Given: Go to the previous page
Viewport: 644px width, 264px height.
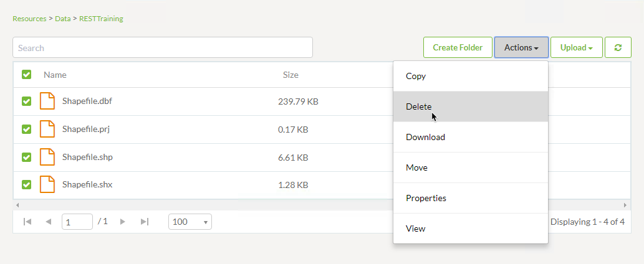Looking at the screenshot, I should (48, 222).
